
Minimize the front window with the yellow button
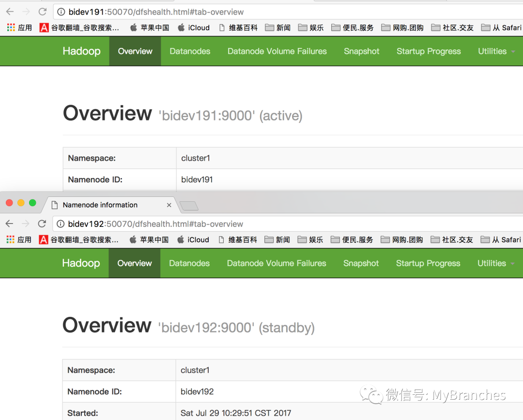pyautogui.click(x=21, y=203)
